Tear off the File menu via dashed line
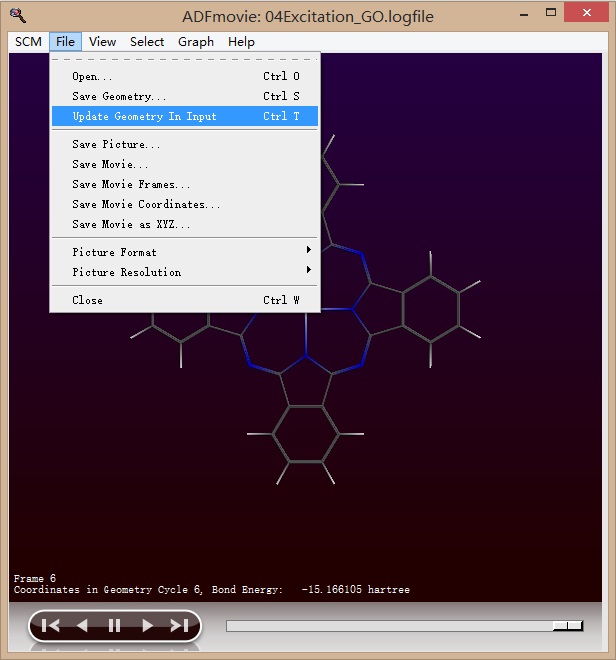This screenshot has height=660, width=616. coord(184,59)
